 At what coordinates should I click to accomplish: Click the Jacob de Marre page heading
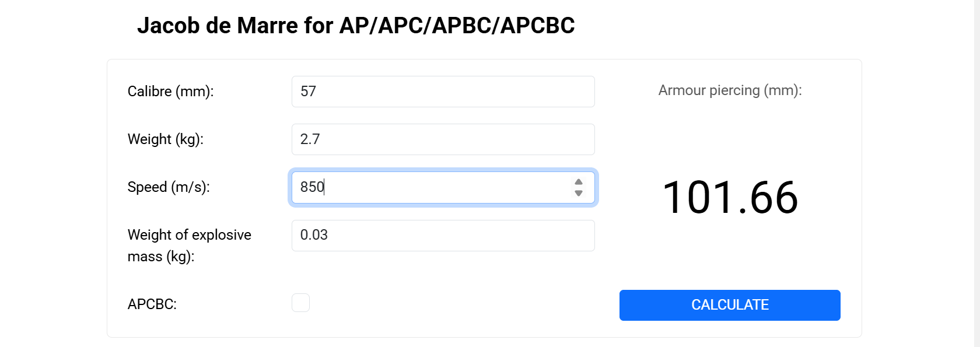(356, 26)
